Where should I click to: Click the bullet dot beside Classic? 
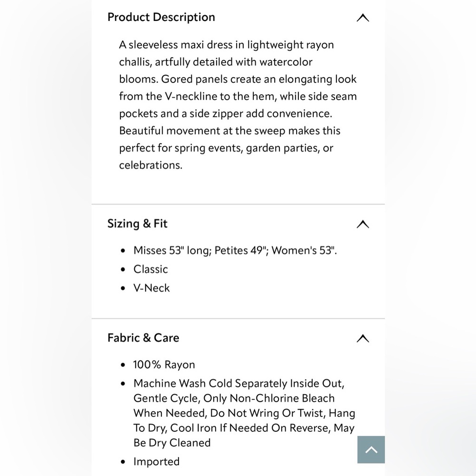click(x=123, y=269)
